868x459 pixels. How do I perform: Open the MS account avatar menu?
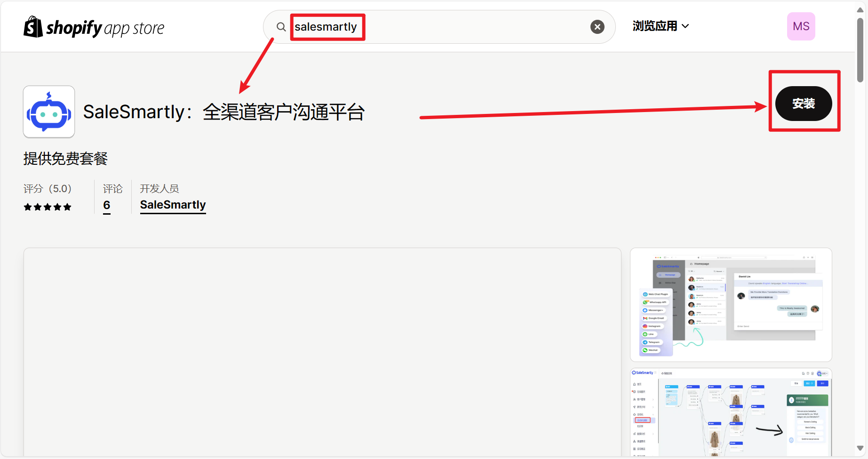[801, 26]
